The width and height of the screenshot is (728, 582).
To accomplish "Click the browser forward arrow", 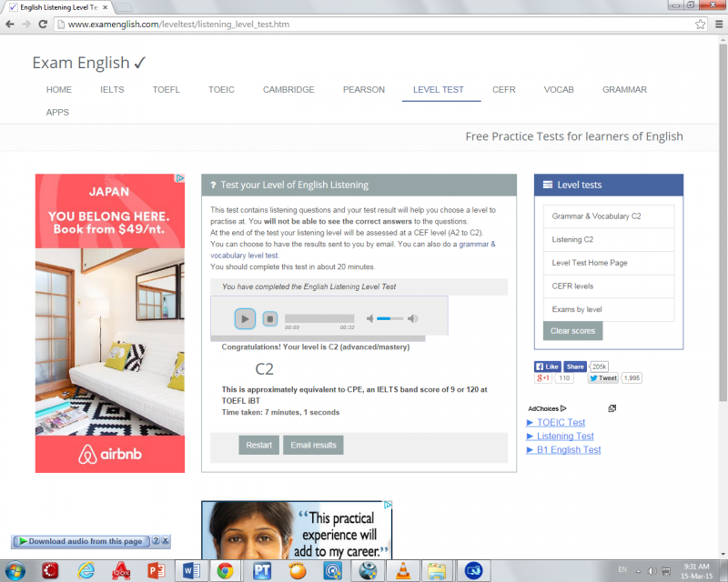I will coord(26,25).
